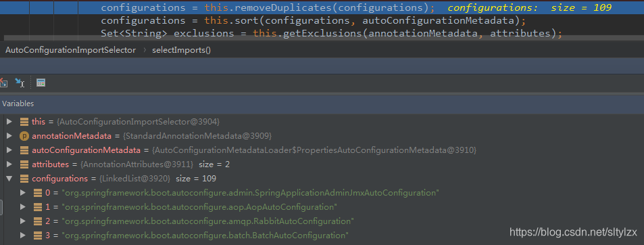Screen dimensions: 644x245
Task: Click the element icon for list index 1
Action: (38, 207)
